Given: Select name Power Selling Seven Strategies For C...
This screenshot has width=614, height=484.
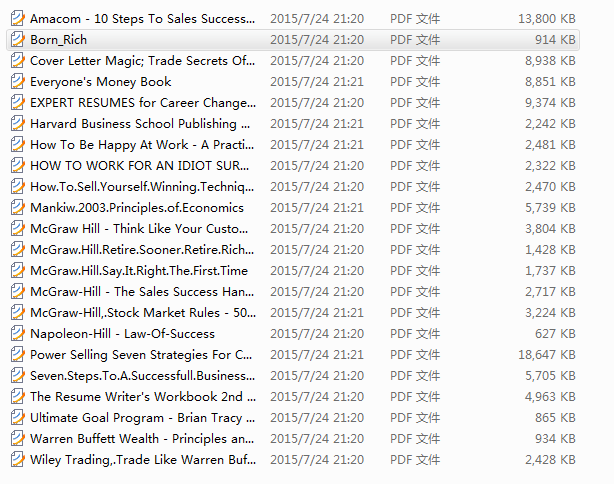Looking at the screenshot, I should 141,355.
